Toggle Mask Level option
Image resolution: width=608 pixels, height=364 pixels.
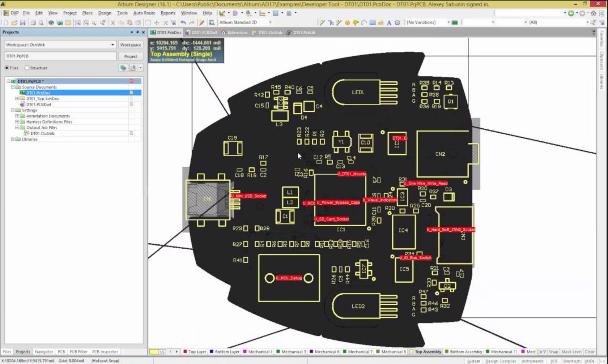pos(571,352)
